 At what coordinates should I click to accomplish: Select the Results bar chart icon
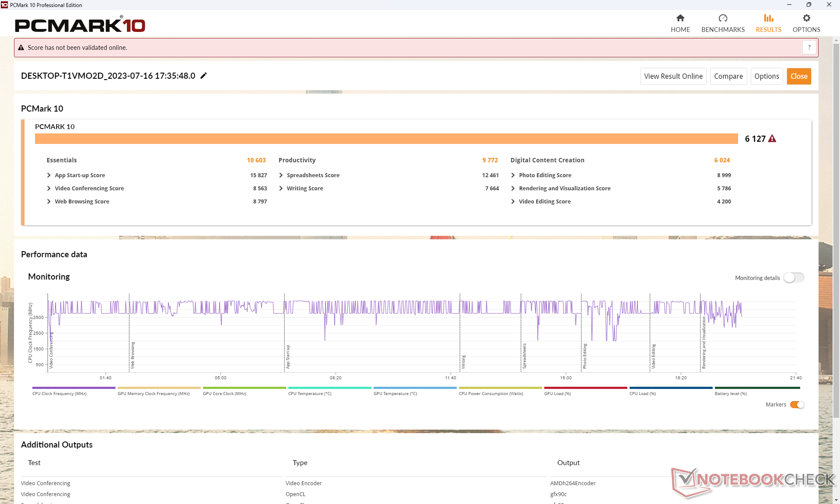[768, 18]
